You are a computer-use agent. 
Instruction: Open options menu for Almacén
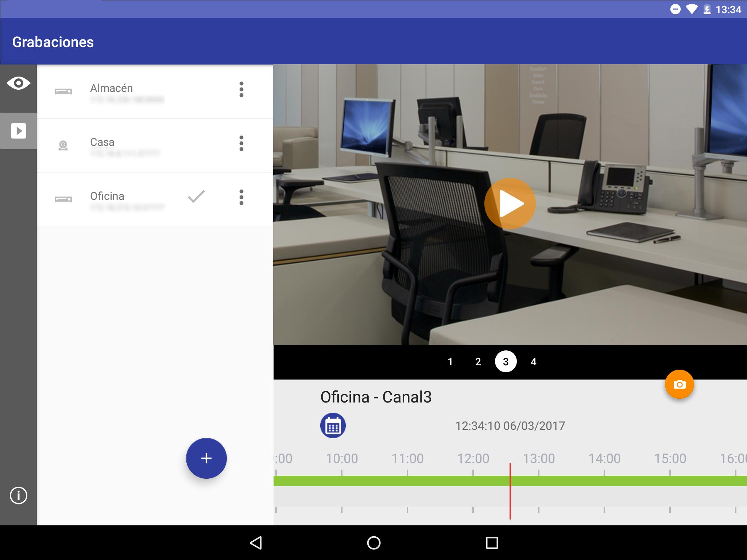coord(241,89)
